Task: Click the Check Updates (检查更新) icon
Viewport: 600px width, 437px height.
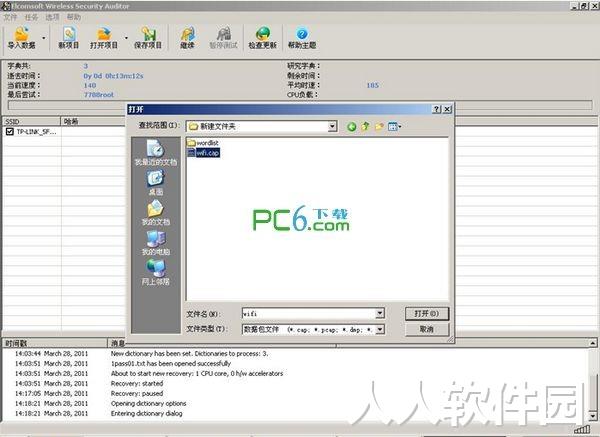Action: point(262,38)
